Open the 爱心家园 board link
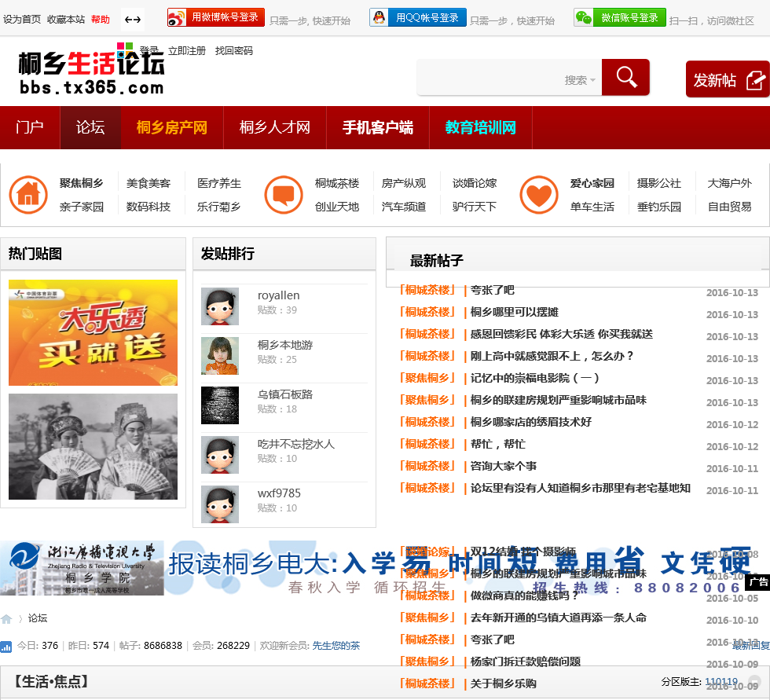The width and height of the screenshot is (770, 700). [x=592, y=183]
